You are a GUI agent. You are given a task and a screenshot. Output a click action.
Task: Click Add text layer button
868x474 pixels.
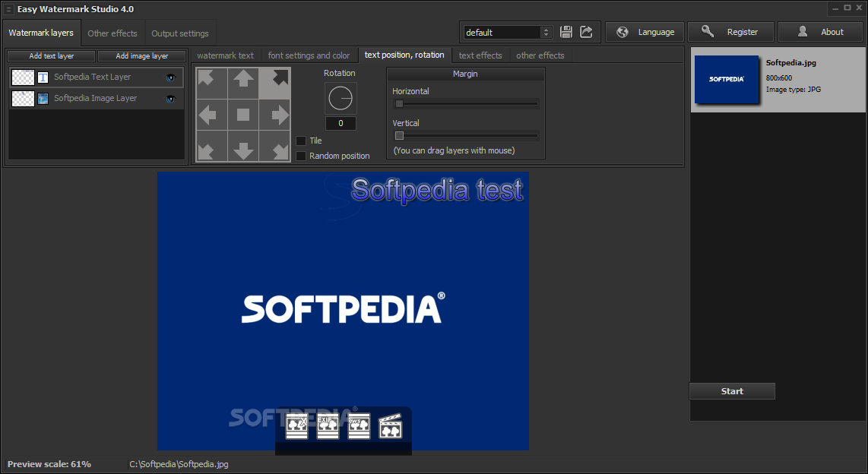52,56
